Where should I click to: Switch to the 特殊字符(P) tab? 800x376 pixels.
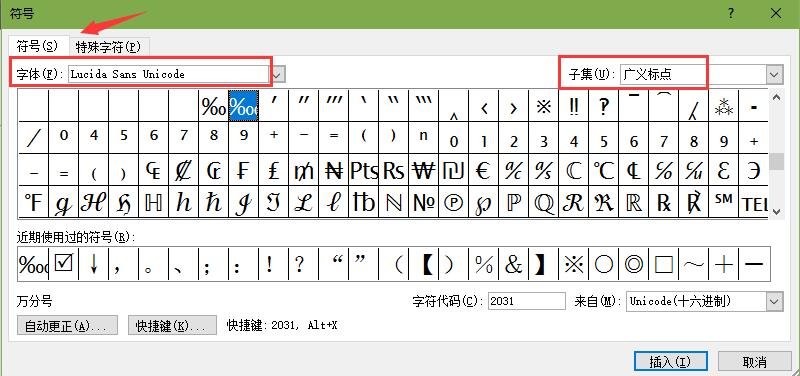[x=109, y=47]
